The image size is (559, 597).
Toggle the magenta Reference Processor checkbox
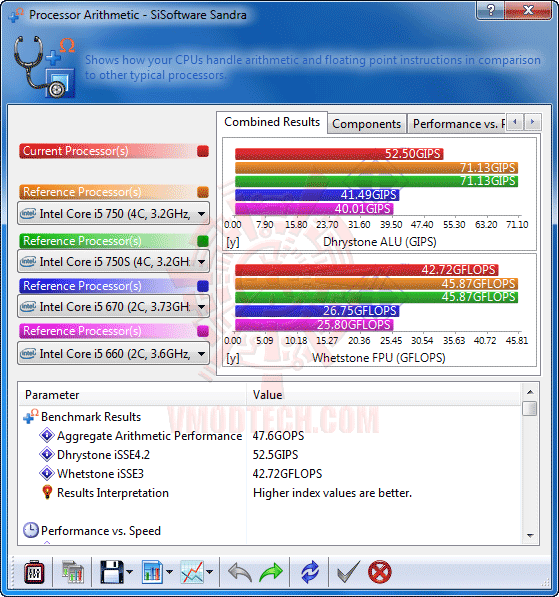click(x=203, y=331)
